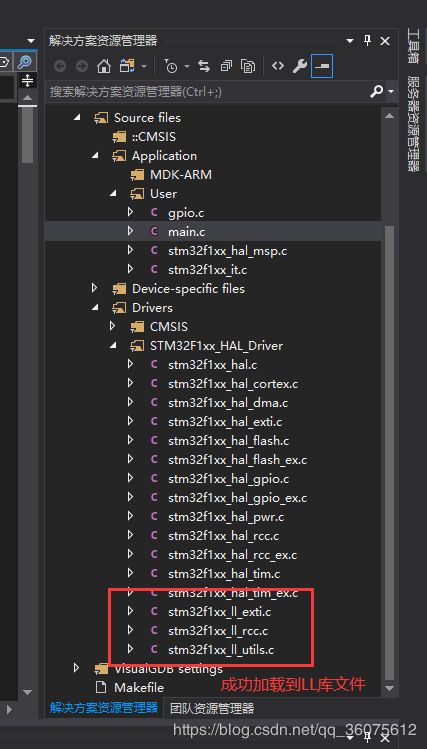The image size is (427, 749).
Task: Collapse the Source files folder
Action: pyautogui.click(x=77, y=117)
